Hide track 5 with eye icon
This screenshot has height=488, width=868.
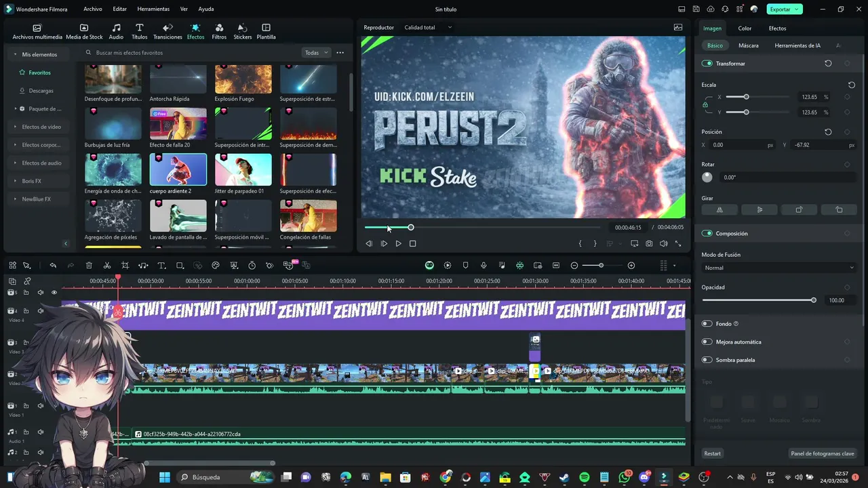[54, 293]
